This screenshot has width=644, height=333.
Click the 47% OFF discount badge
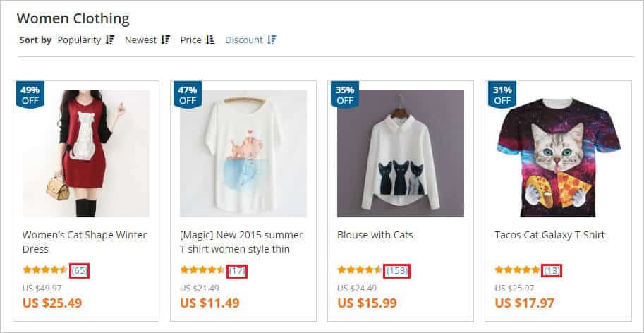tap(188, 95)
